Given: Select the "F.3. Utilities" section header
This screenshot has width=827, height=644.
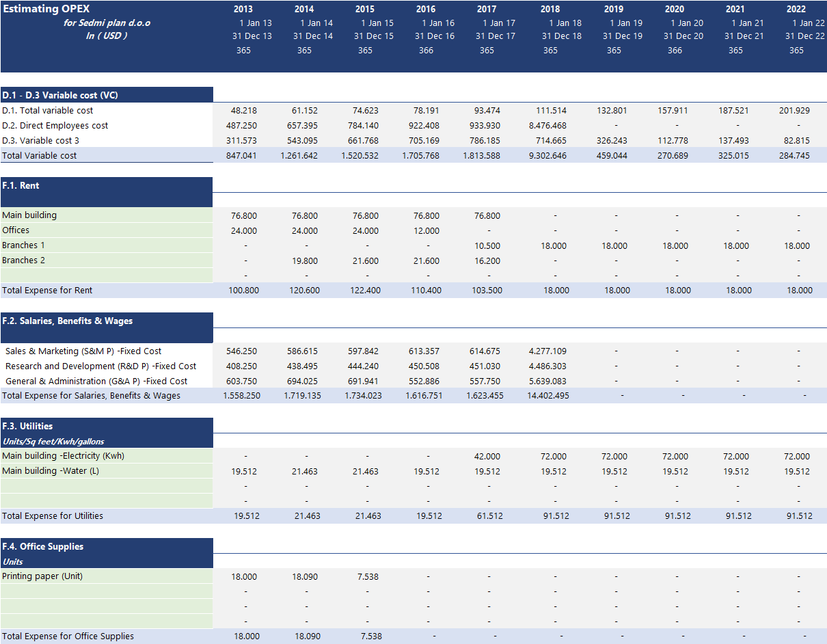Looking at the screenshot, I should pos(28,426).
